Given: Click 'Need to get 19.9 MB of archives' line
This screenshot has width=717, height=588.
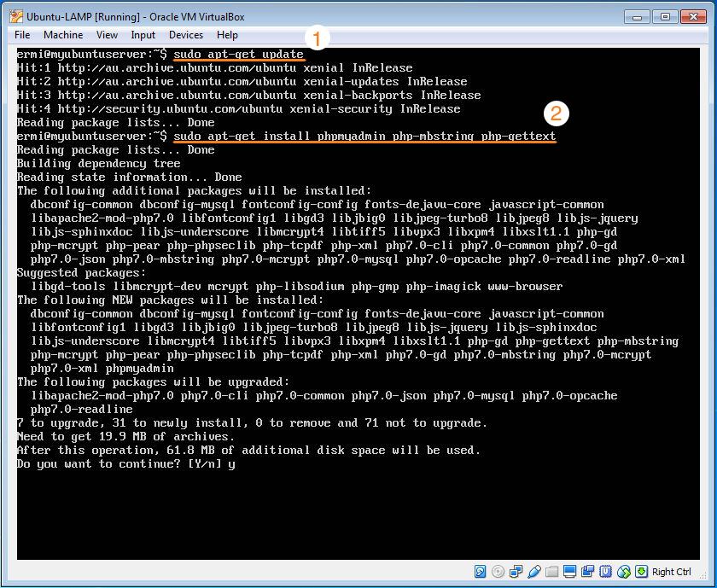Looking at the screenshot, I should coord(125,436).
